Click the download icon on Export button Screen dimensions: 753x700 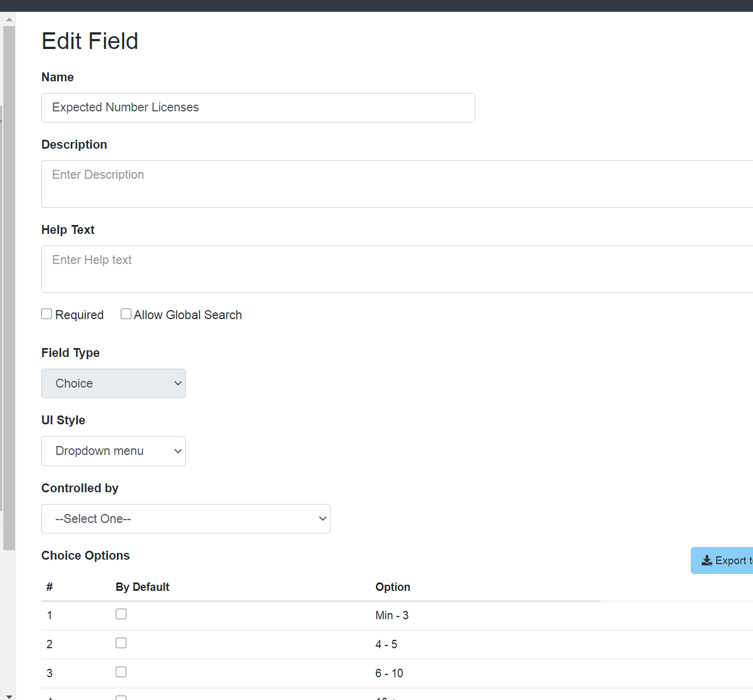tap(706, 560)
